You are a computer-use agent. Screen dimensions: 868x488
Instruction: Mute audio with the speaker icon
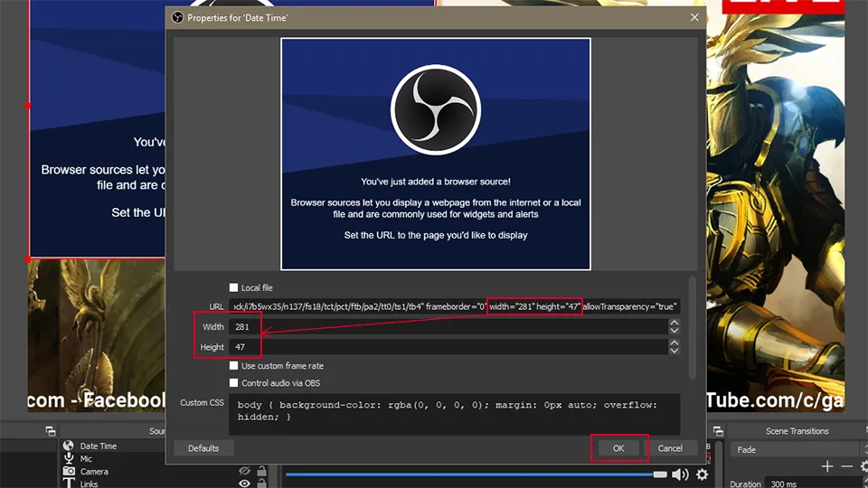click(680, 474)
